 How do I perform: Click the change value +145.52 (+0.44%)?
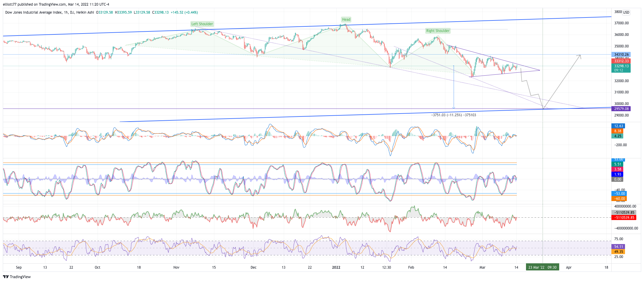(x=184, y=12)
